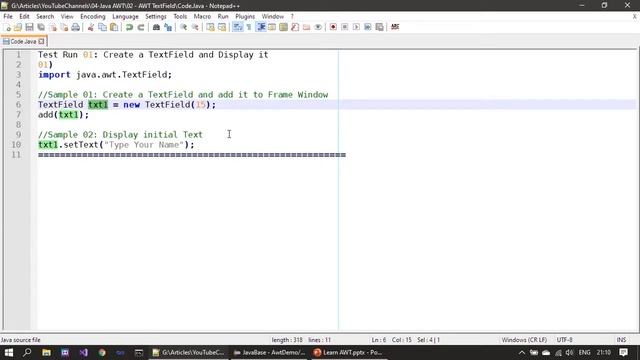Open the Settings menu

(x=156, y=16)
